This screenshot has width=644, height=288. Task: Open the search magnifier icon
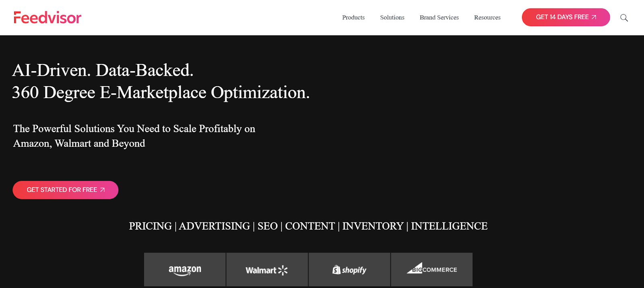[x=624, y=18]
